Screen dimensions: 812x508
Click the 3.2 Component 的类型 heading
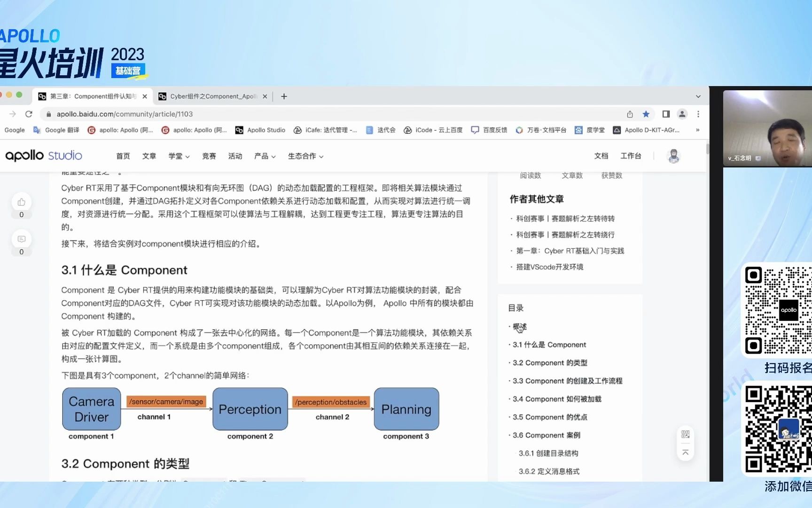(125, 464)
